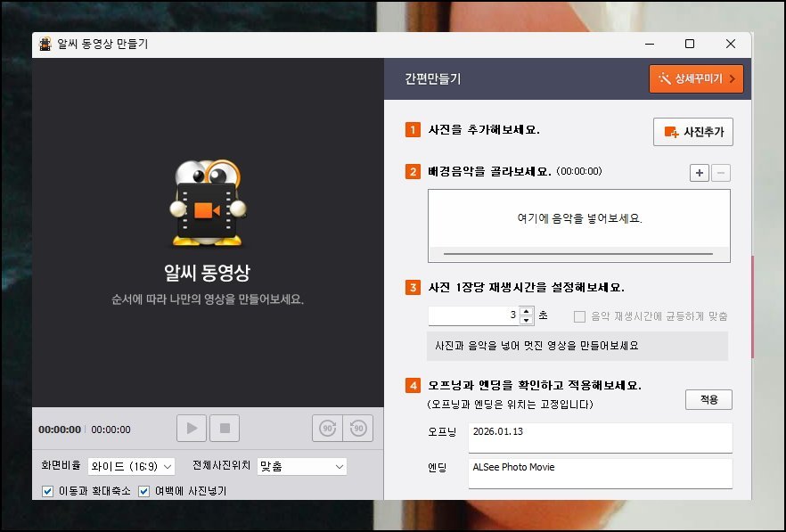Check 음악 재생시간에 균등하게 맞춤 option

(579, 316)
